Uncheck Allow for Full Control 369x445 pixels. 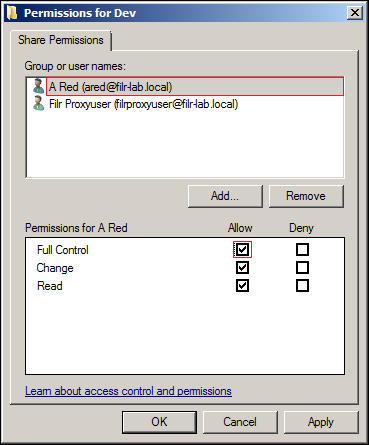pyautogui.click(x=242, y=249)
